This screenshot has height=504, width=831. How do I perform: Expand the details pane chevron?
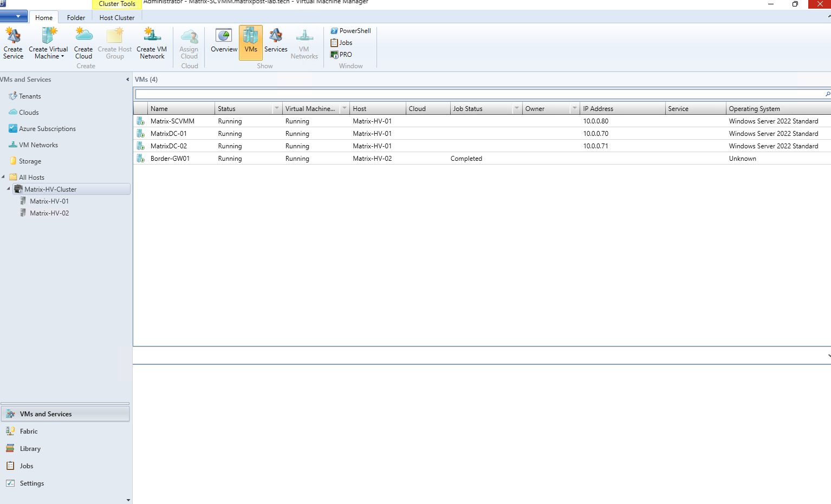click(829, 356)
